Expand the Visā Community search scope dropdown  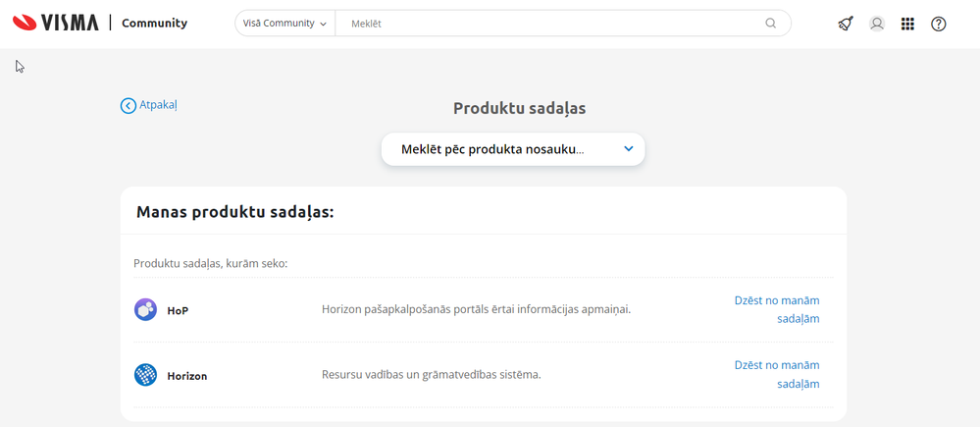pos(285,24)
